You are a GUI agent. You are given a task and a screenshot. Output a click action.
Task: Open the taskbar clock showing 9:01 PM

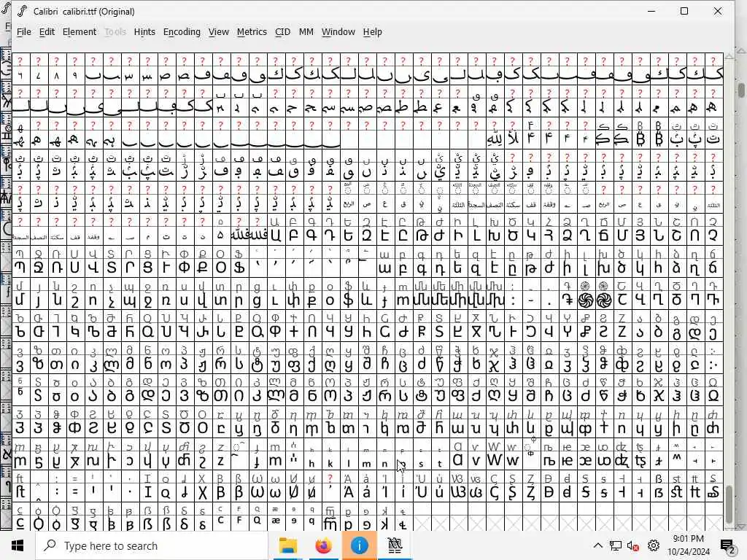pos(689,545)
